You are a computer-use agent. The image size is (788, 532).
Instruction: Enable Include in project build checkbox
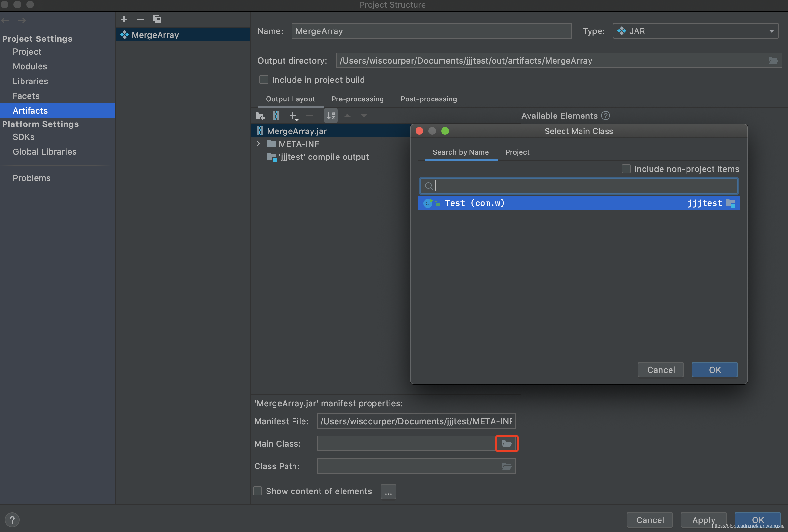264,80
